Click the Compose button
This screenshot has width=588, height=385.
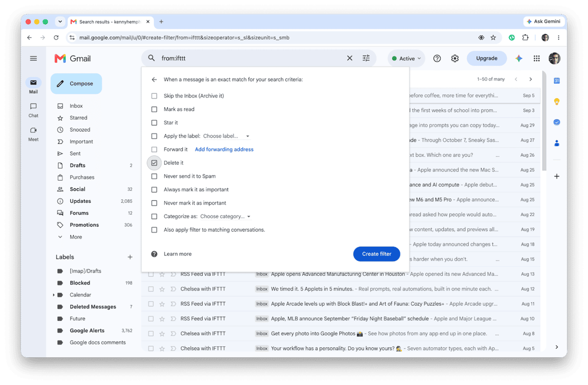click(x=76, y=84)
